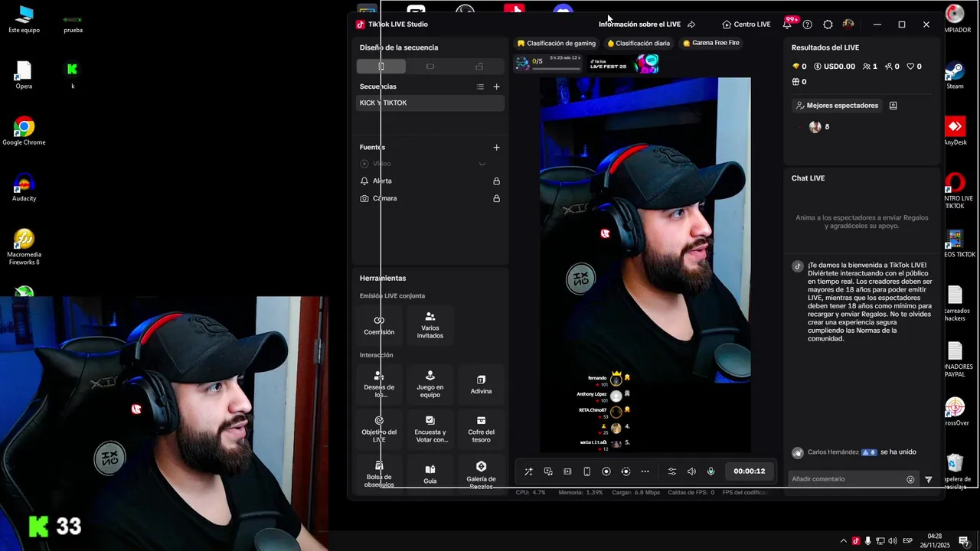Click the Kick viewer counter 33 overlay

coord(55,527)
